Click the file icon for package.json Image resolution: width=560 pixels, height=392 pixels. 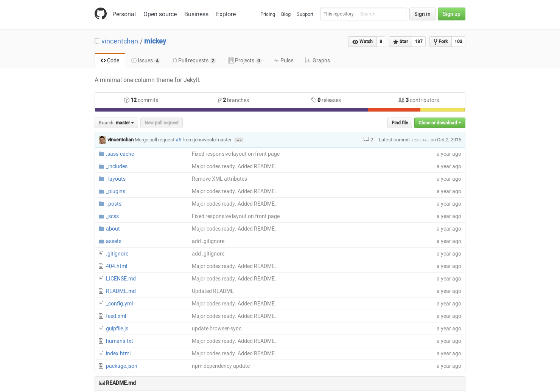tap(101, 366)
